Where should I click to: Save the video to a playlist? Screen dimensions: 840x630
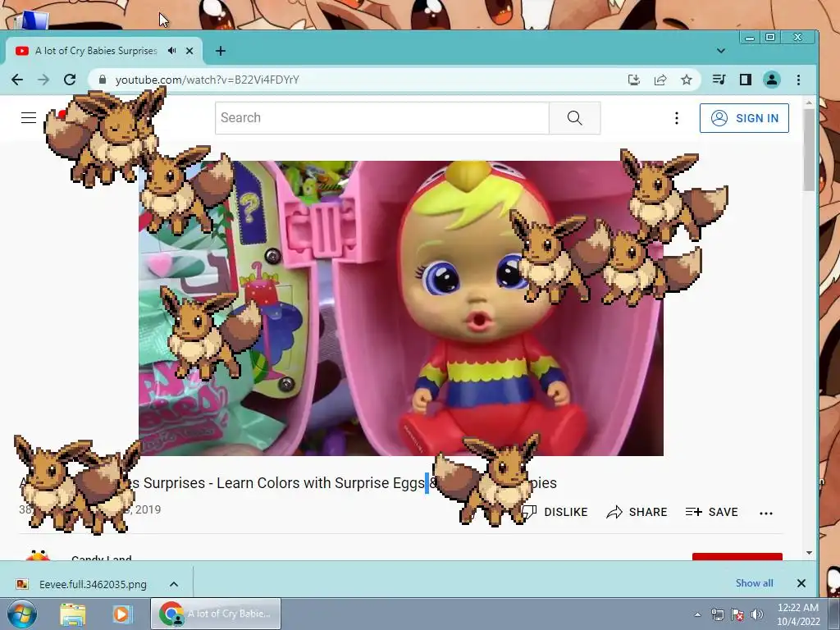coord(711,512)
